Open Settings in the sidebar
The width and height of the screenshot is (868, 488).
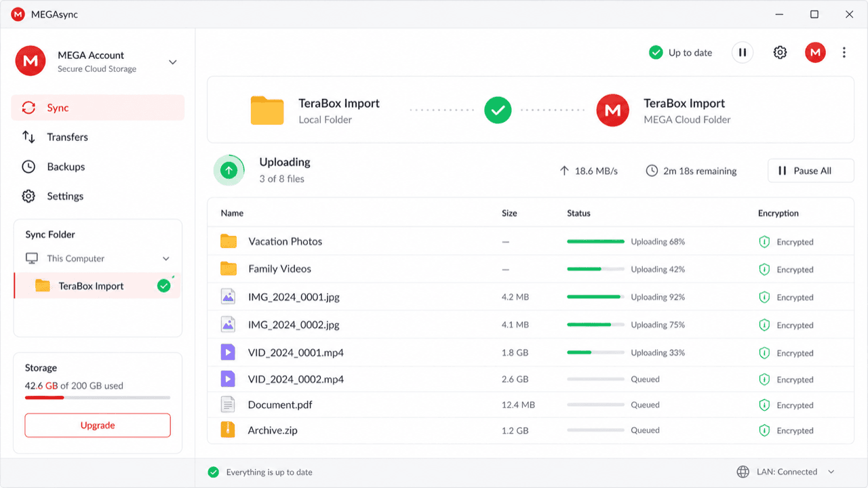pos(98,197)
